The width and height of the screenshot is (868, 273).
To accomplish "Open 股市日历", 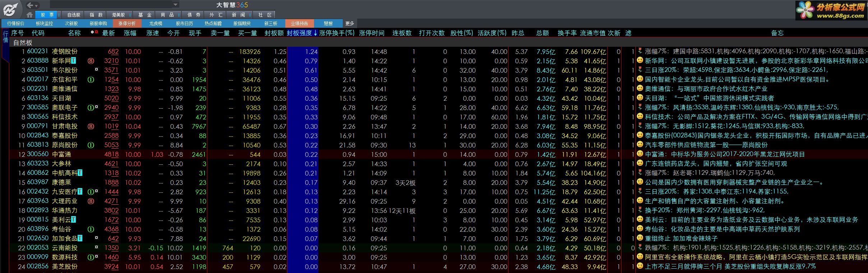I will point(184,23).
